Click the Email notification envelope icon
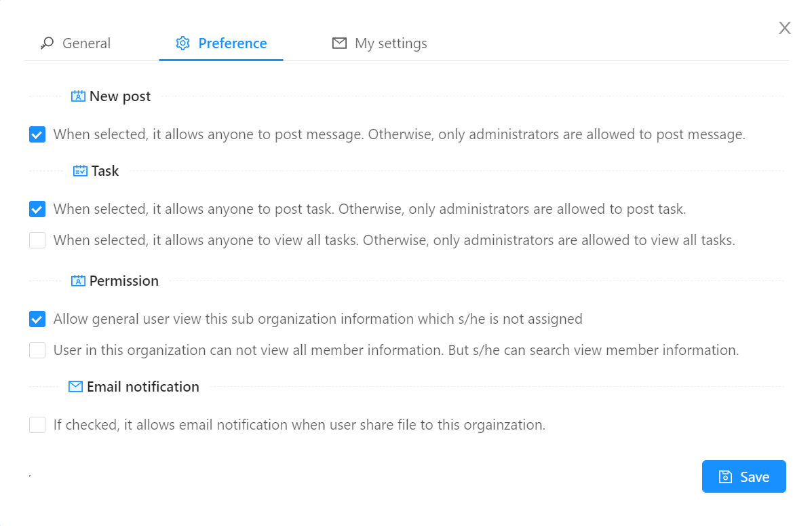The width and height of the screenshot is (812, 526). pyautogui.click(x=75, y=387)
